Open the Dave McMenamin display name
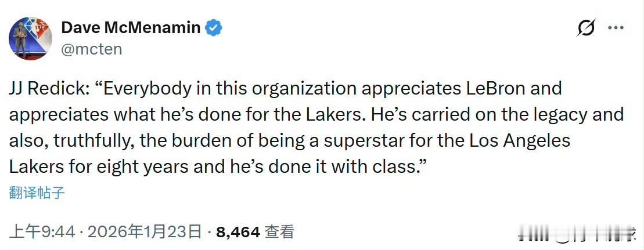This screenshot has width=644, height=250. click(132, 27)
